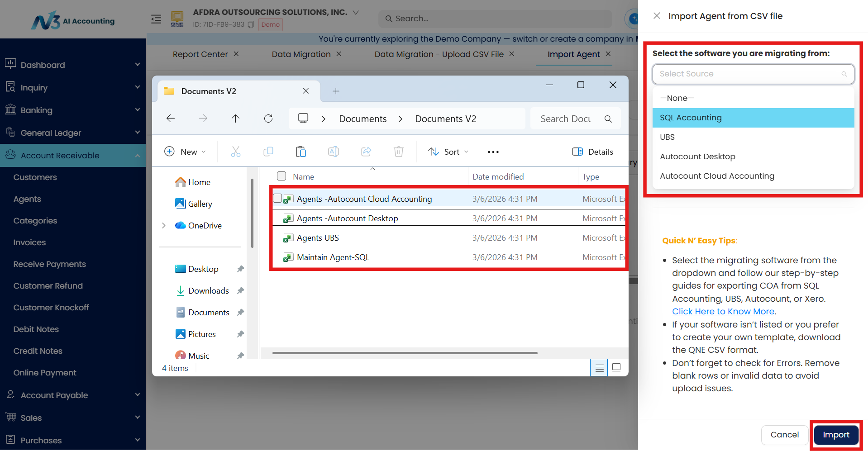The image size is (868, 451).
Task: Click the Share icon
Action: [x=366, y=152]
